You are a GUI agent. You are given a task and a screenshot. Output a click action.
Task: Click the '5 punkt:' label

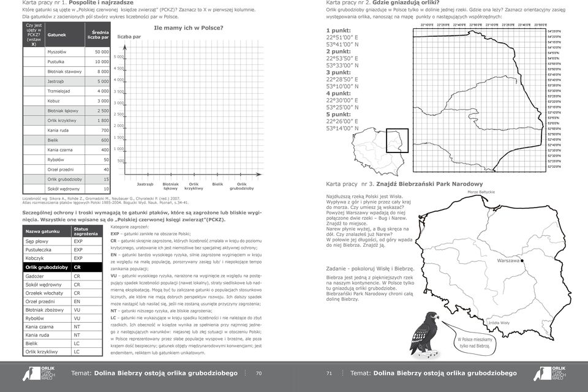(x=339, y=115)
